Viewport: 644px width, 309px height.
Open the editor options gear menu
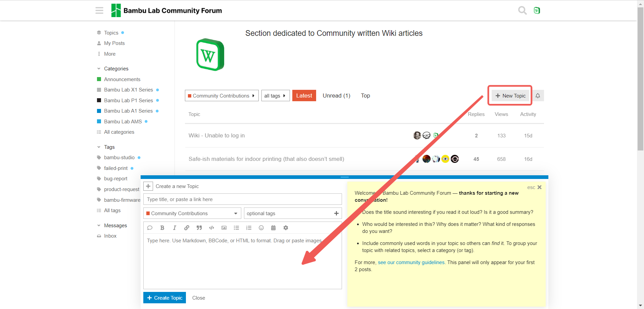286,228
